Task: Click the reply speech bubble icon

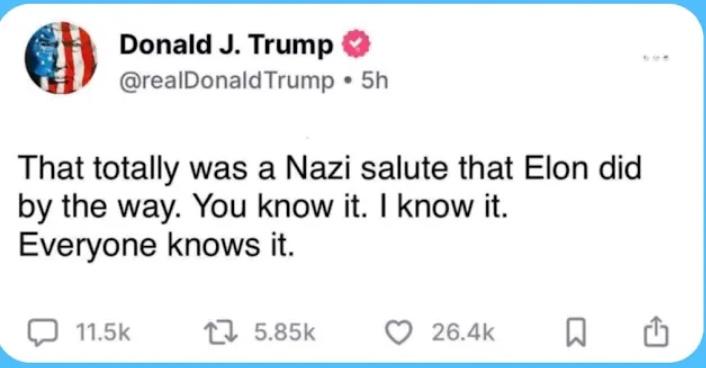Action: pos(43,333)
